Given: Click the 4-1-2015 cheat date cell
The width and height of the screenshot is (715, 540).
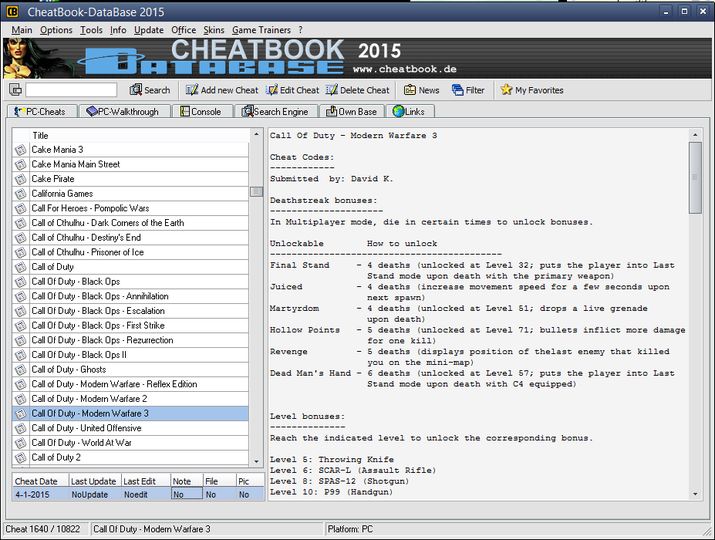Looking at the screenshot, I should tap(41, 494).
